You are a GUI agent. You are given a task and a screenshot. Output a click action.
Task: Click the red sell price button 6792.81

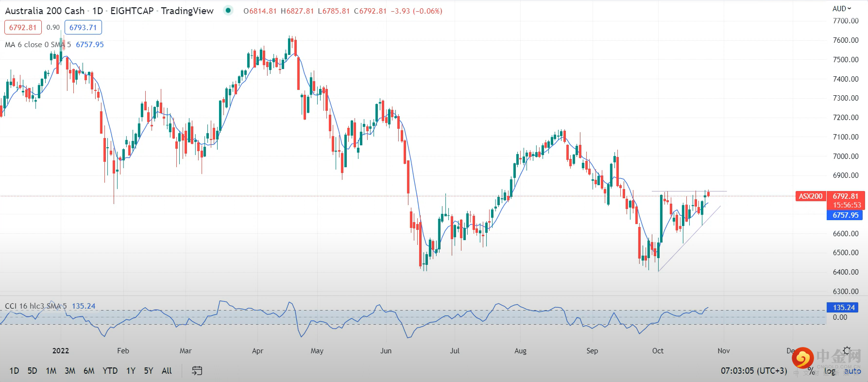[23, 28]
